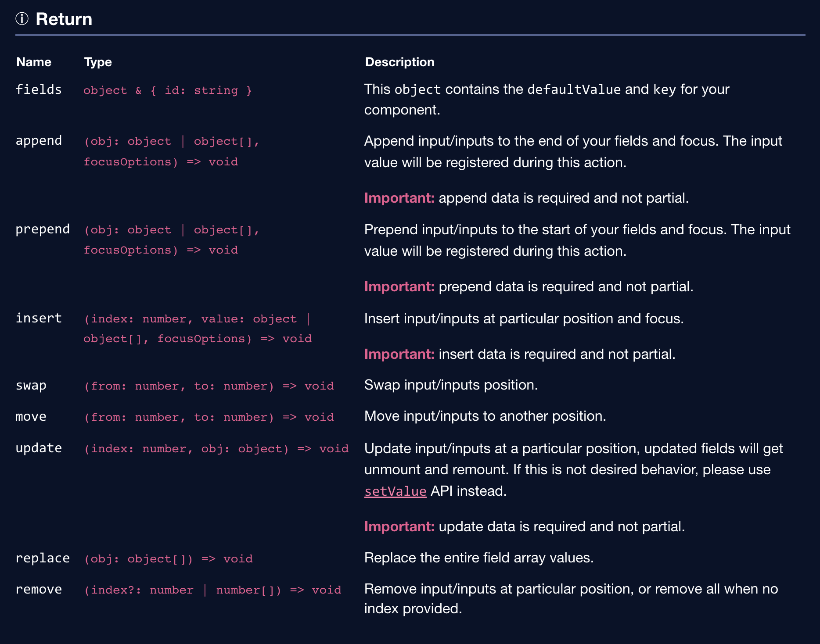Click the remove method name
The image size is (820, 644).
click(39, 589)
